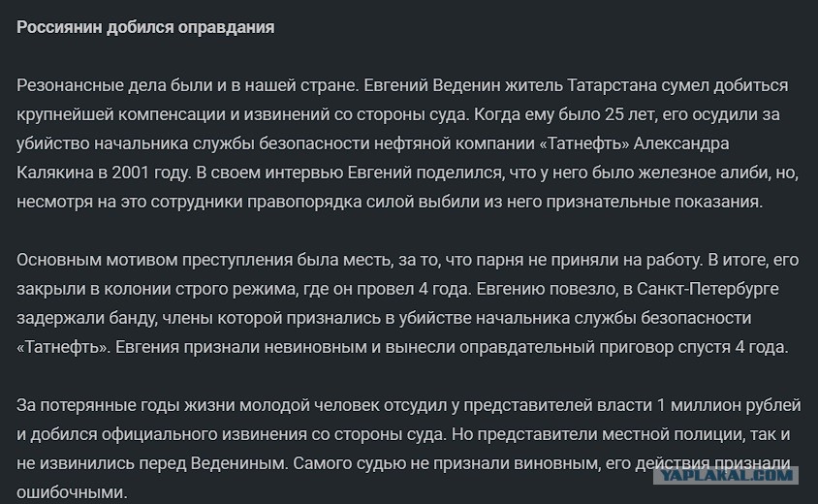Click the amount '1 миллион рублей'
The image size is (818, 504).
pos(728,405)
